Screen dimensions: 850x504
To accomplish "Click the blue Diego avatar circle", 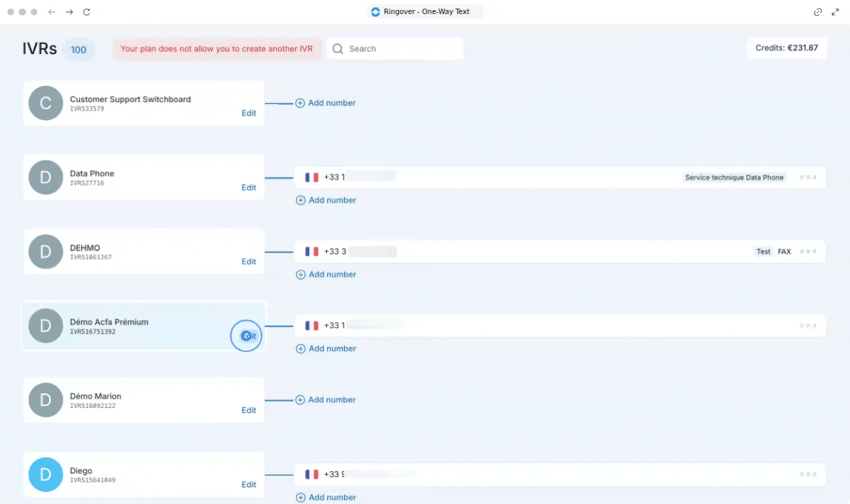I will (x=45, y=475).
